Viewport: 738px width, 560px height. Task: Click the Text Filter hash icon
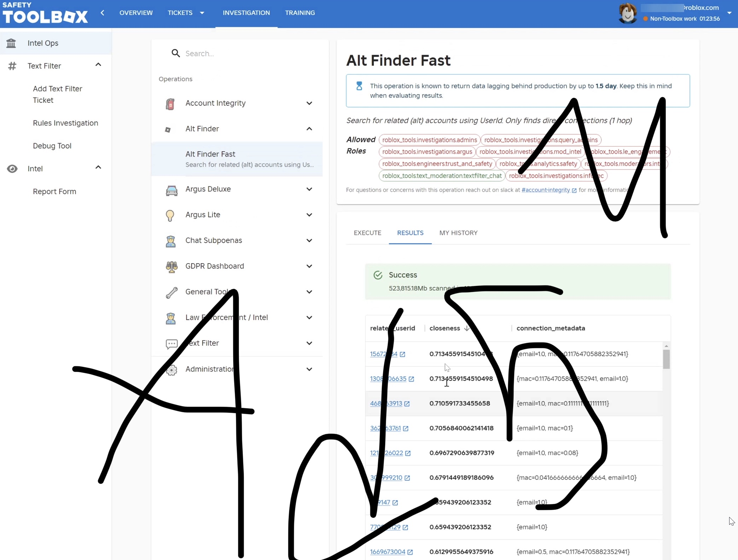[12, 66]
